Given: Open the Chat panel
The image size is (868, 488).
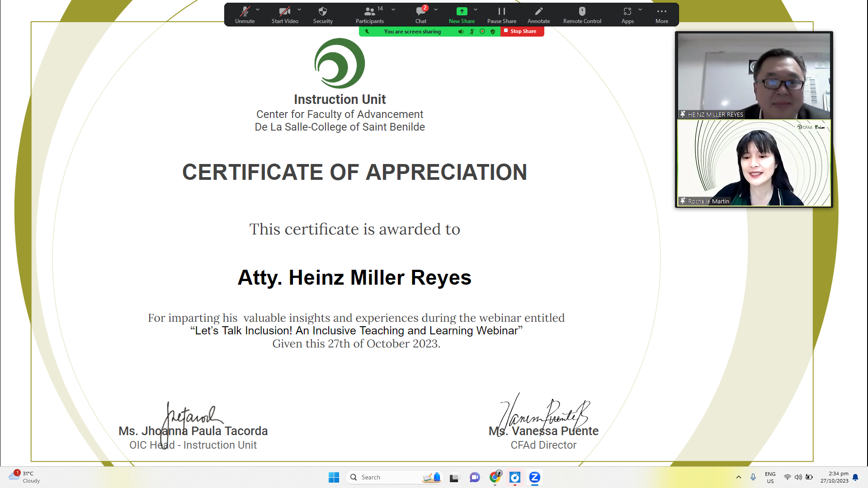Looking at the screenshot, I should [420, 14].
